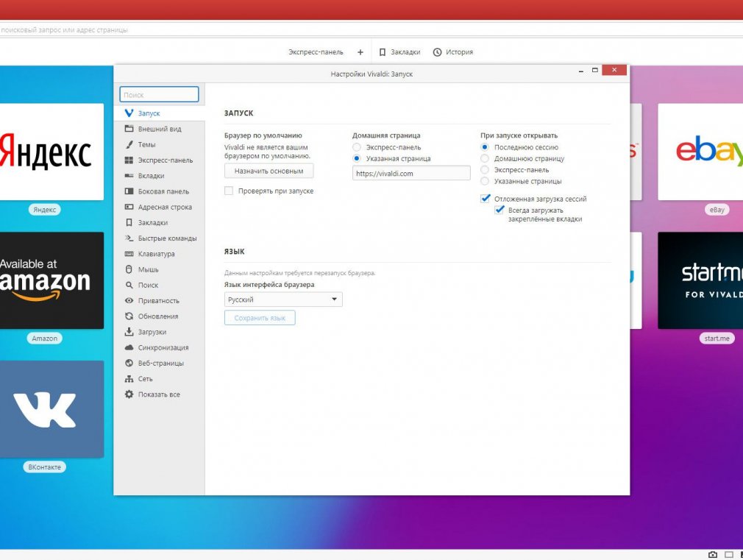Open Мышь settings via mouse icon
The height and width of the screenshot is (560, 743).
click(129, 269)
